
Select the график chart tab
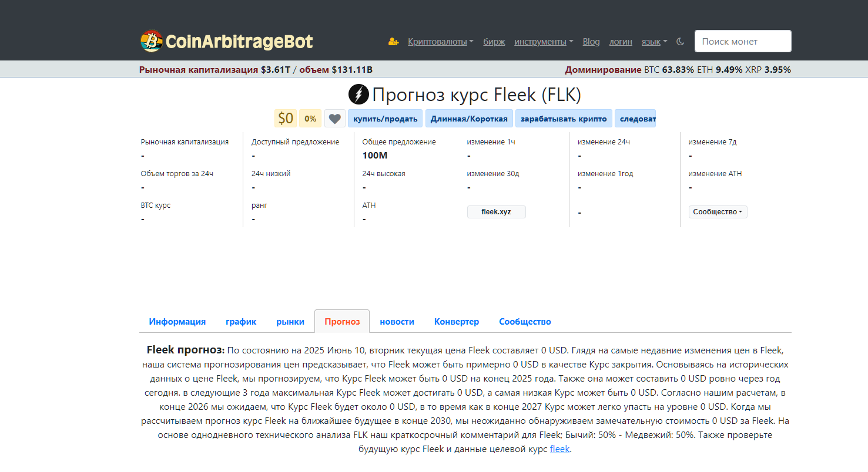coord(241,322)
